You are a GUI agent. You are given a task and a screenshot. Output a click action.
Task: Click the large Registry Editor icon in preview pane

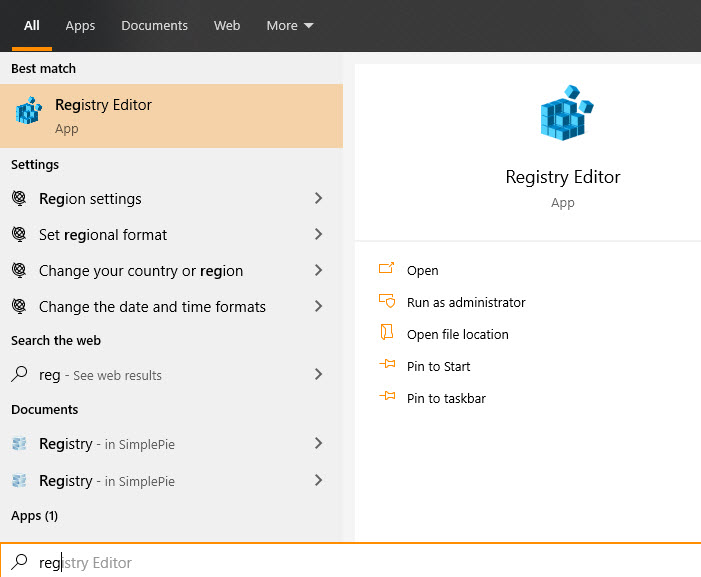click(x=566, y=113)
